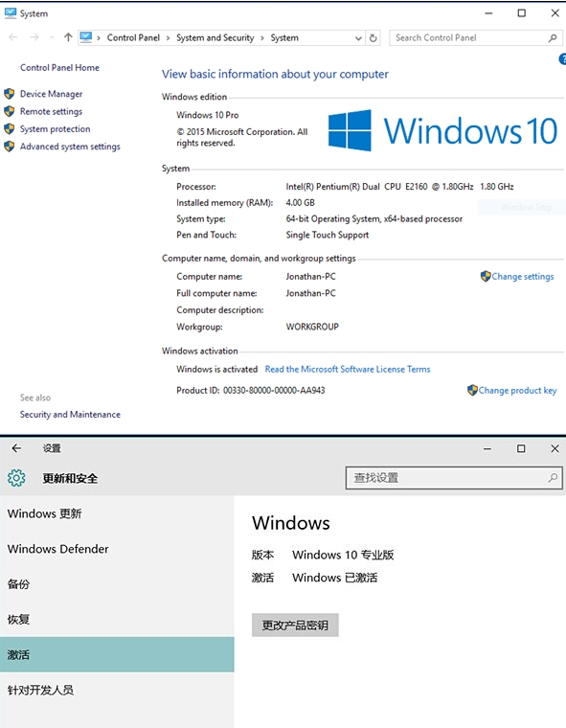Go back in the 设置 window

pyautogui.click(x=16, y=448)
